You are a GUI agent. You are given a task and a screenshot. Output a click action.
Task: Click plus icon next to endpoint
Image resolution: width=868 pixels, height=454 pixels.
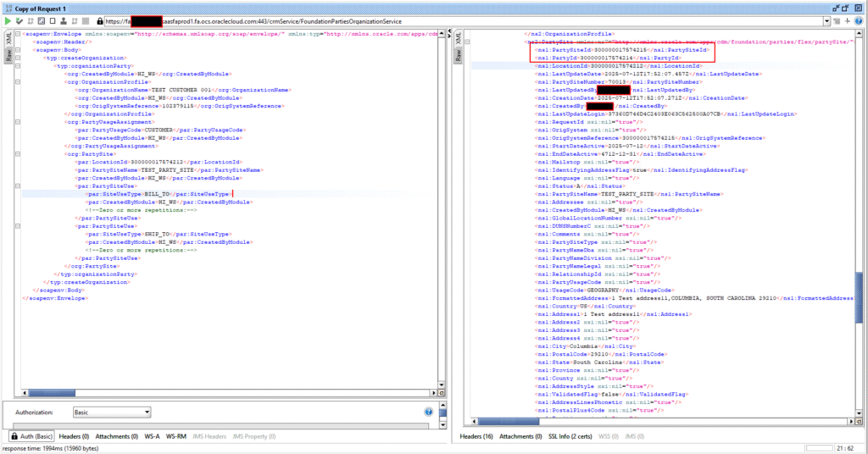[x=847, y=21]
